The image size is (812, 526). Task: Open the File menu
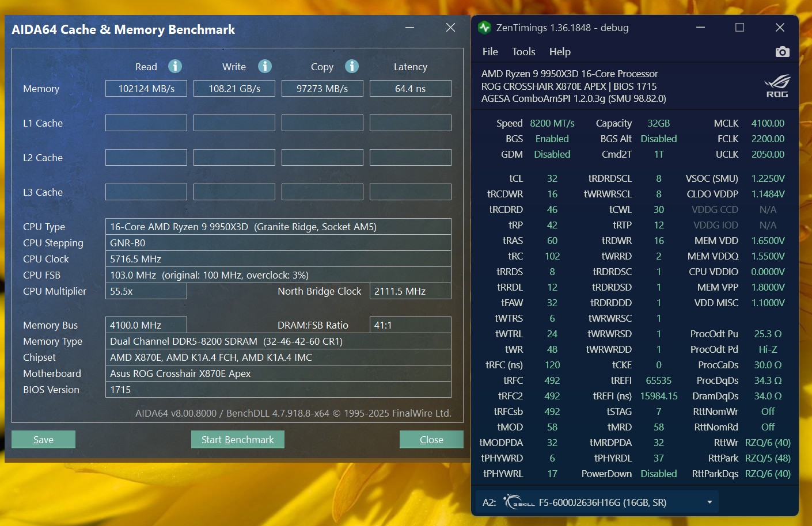point(490,52)
